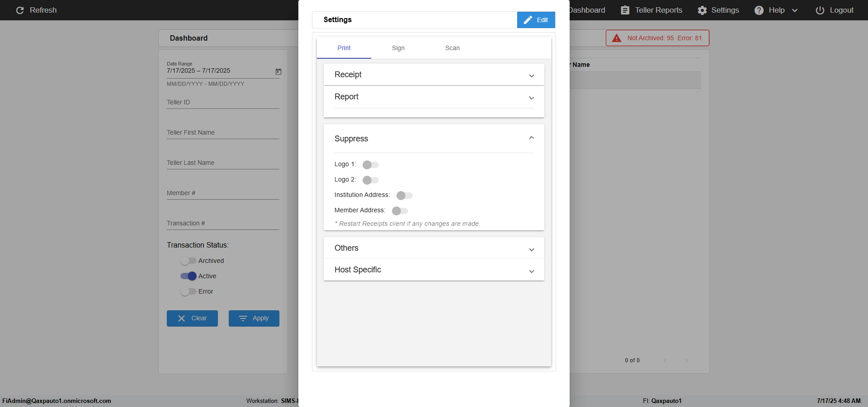This screenshot has height=407, width=868.
Task: Click the Apply filters button
Action: coord(254,318)
